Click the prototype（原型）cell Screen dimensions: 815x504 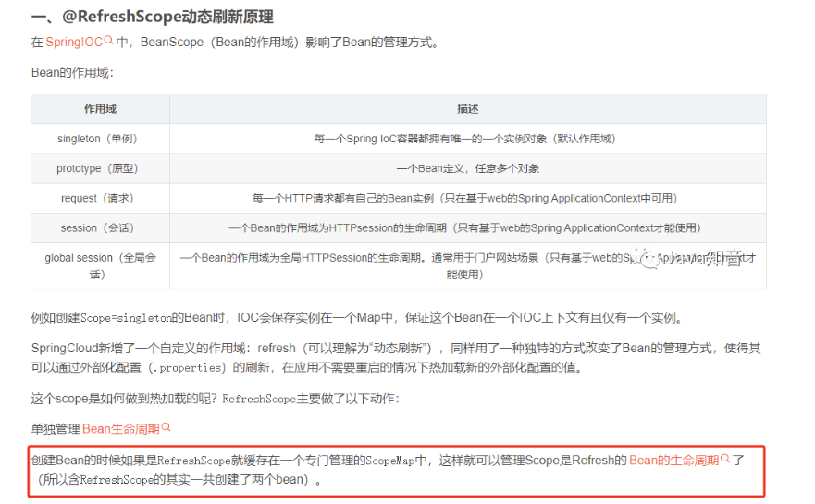point(100,168)
